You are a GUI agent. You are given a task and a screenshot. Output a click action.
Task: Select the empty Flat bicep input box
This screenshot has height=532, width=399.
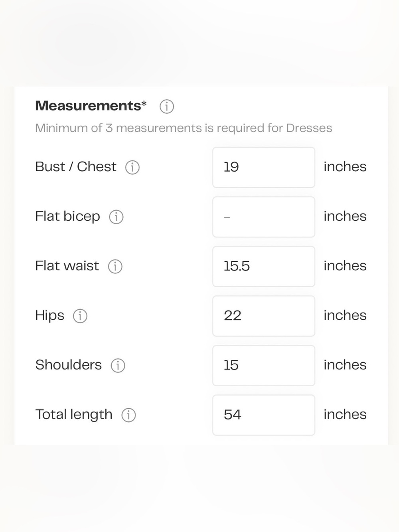pyautogui.click(x=264, y=217)
